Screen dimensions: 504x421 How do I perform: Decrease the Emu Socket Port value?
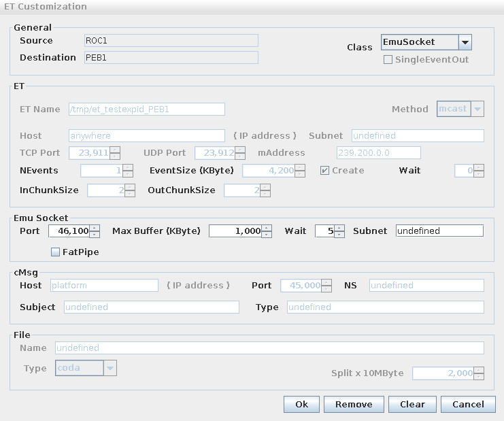click(95, 234)
